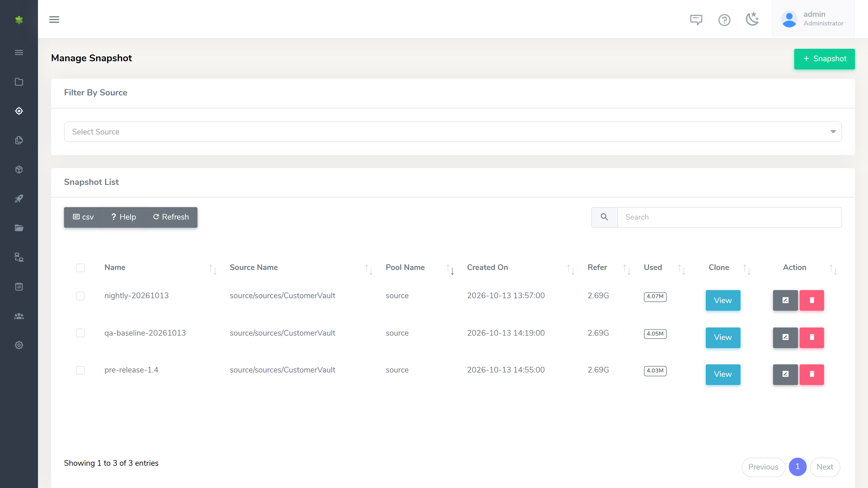The height and width of the screenshot is (488, 868).
Task: Sort table by Pool Name column
Action: 450,269
